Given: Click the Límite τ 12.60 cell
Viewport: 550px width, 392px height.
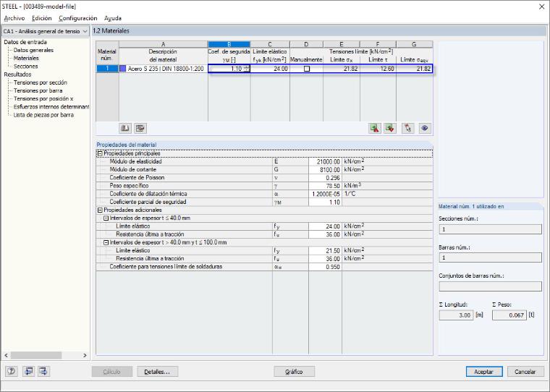Looking at the screenshot, I should 378,69.
